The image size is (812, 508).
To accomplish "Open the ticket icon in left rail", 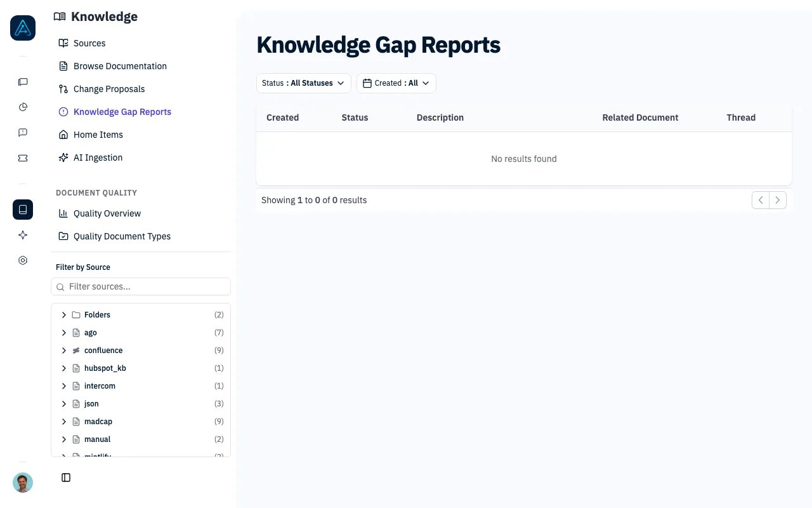I will [x=23, y=158].
